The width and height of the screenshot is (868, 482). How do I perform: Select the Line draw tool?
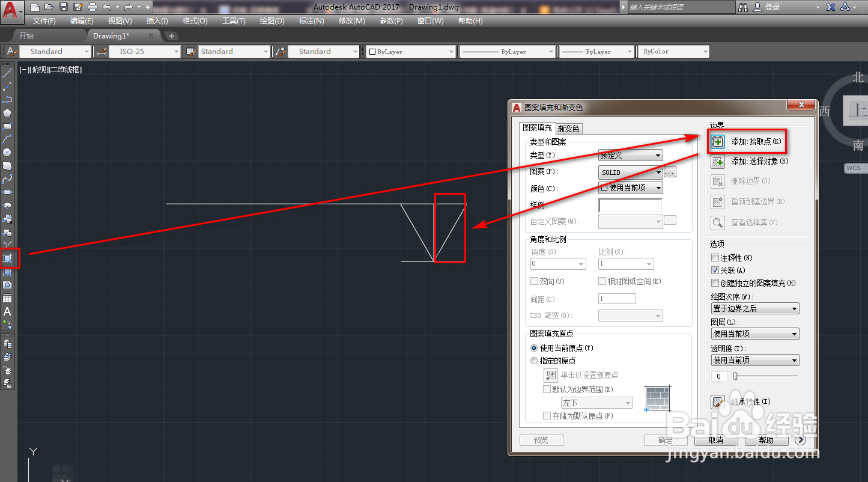pyautogui.click(x=8, y=73)
